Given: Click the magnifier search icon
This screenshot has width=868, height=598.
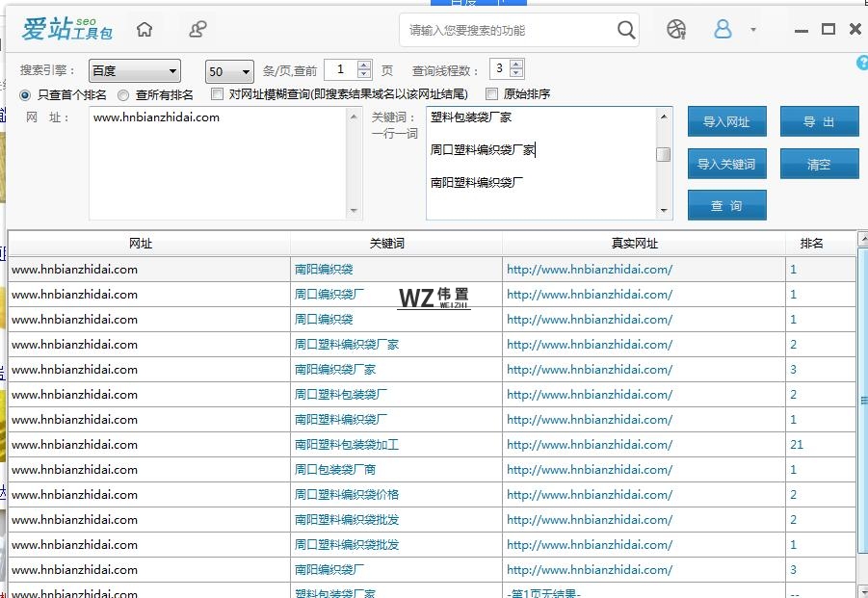Looking at the screenshot, I should coord(626,30).
